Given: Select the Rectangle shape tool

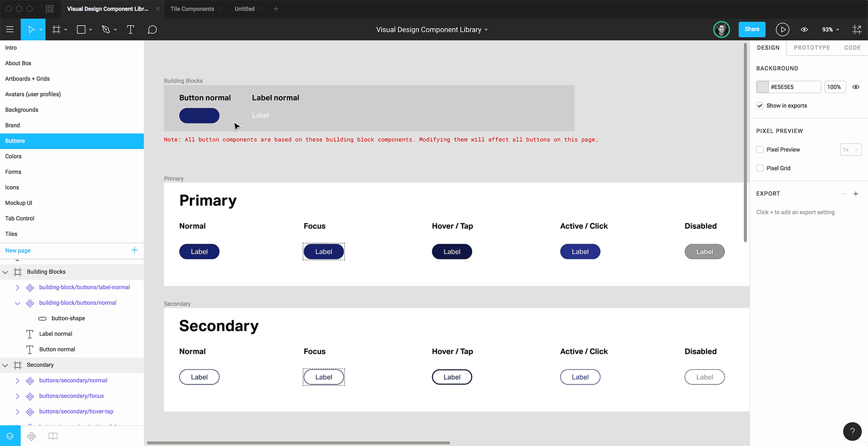Looking at the screenshot, I should point(81,29).
